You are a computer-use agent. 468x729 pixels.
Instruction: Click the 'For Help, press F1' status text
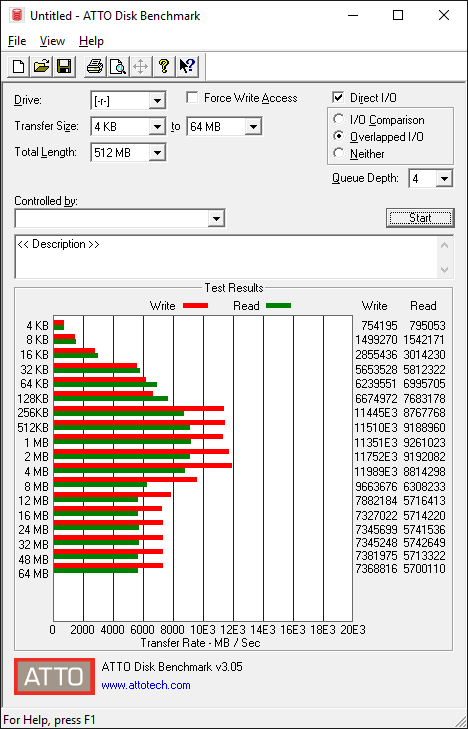tap(49, 720)
